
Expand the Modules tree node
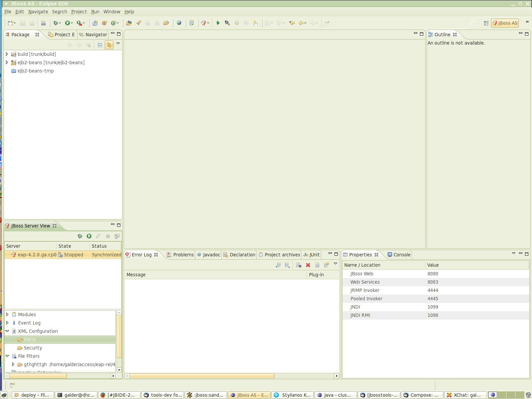click(7, 315)
